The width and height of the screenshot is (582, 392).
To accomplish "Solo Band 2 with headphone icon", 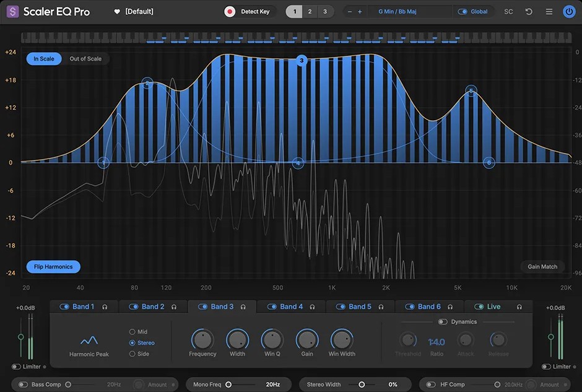I will coord(174,307).
